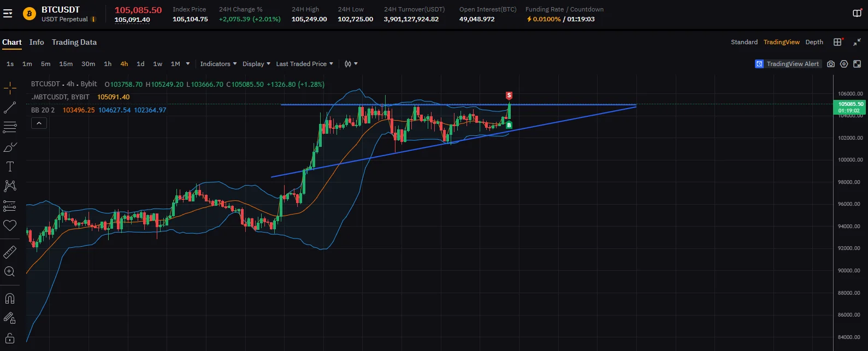Viewport: 868px width, 351px height.
Task: Select the 1m timeframe
Action: click(27, 64)
